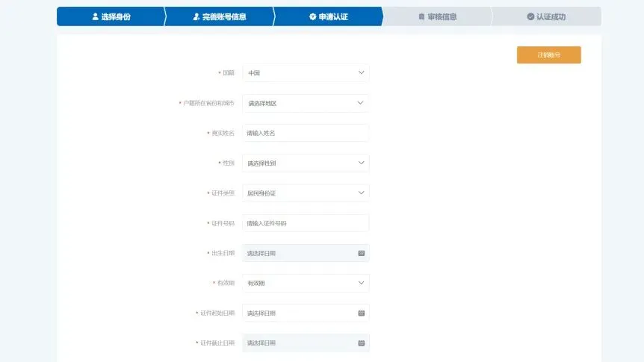Open the calendar icon for 出生日期

[x=361, y=253]
